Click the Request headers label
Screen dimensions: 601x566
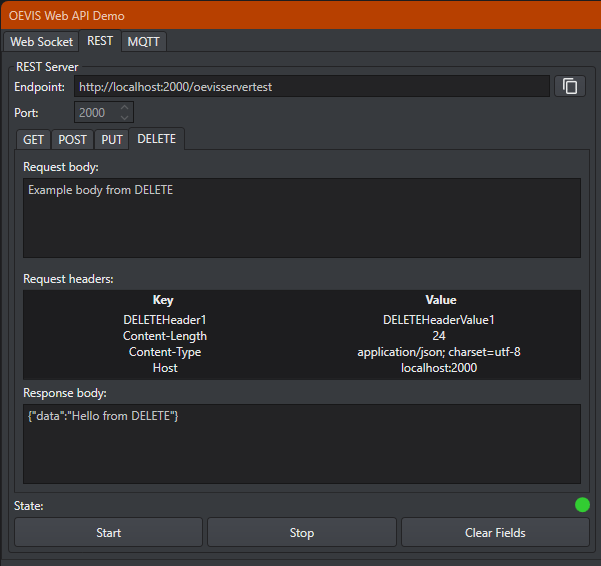pos(68,279)
